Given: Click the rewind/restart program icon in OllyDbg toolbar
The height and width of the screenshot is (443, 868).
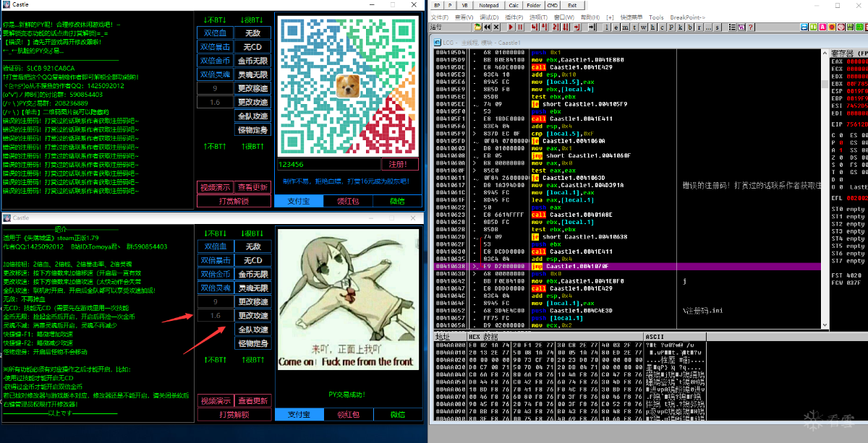Looking at the screenshot, I should pos(487,27).
